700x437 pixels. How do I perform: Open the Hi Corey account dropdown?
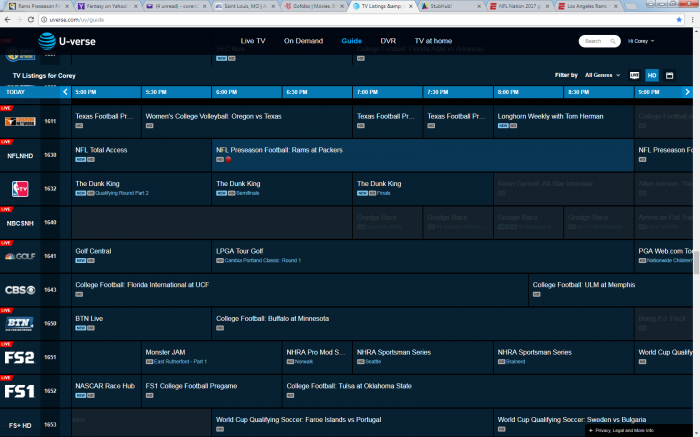(641, 41)
